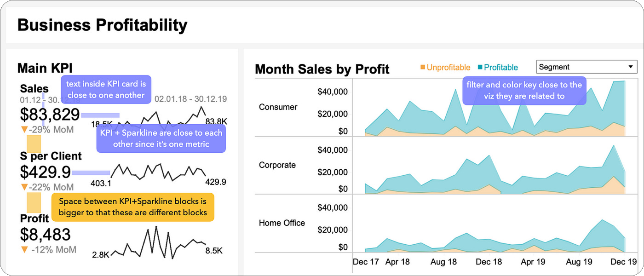The width and height of the screenshot is (644, 276).
Task: Click the down triangle beside -29% MoM
Action: [x=24, y=130]
